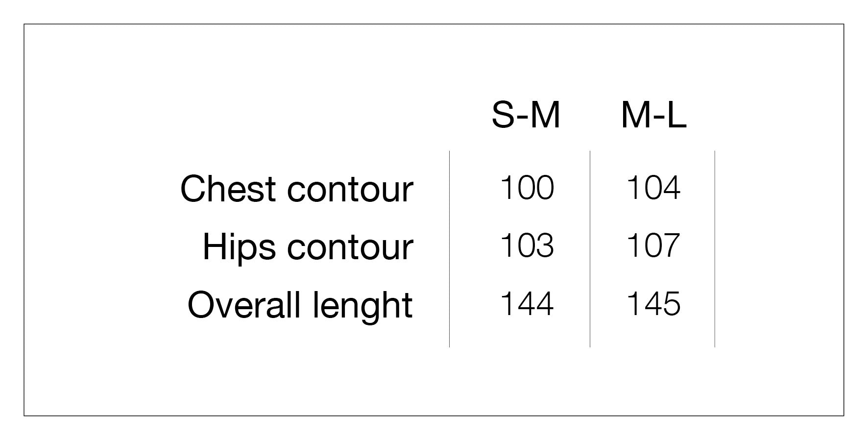Screen dimensions: 868x440
Task: Click the letter L in M-L header
Action: tap(676, 116)
